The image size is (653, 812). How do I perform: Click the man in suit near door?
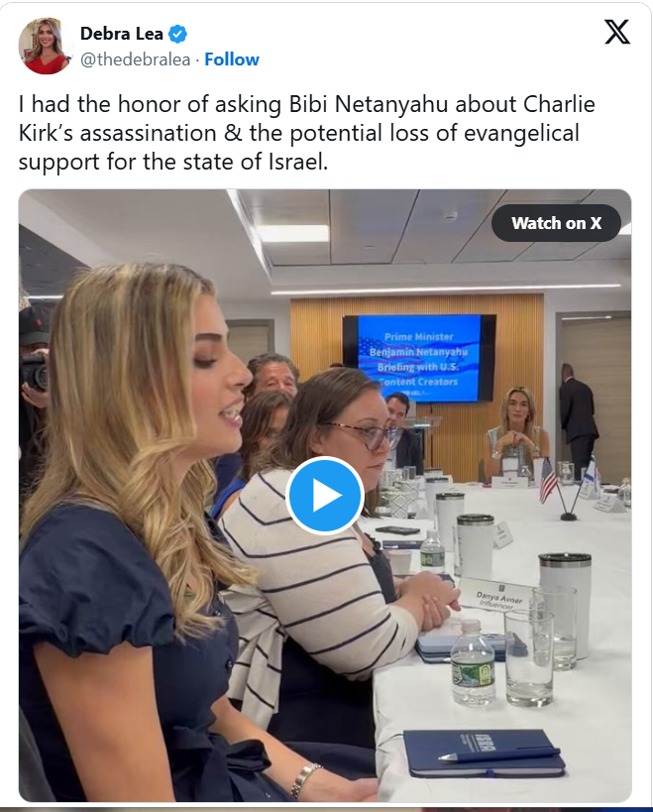click(x=578, y=419)
